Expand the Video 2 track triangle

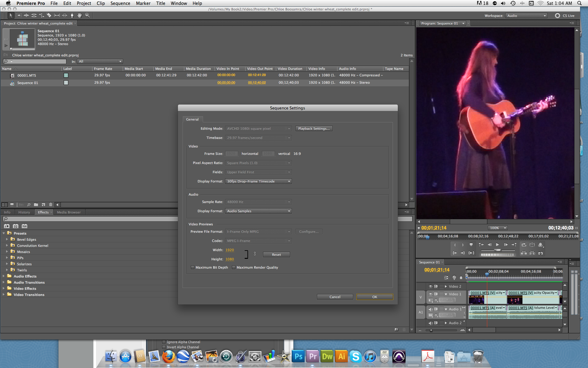coord(446,286)
